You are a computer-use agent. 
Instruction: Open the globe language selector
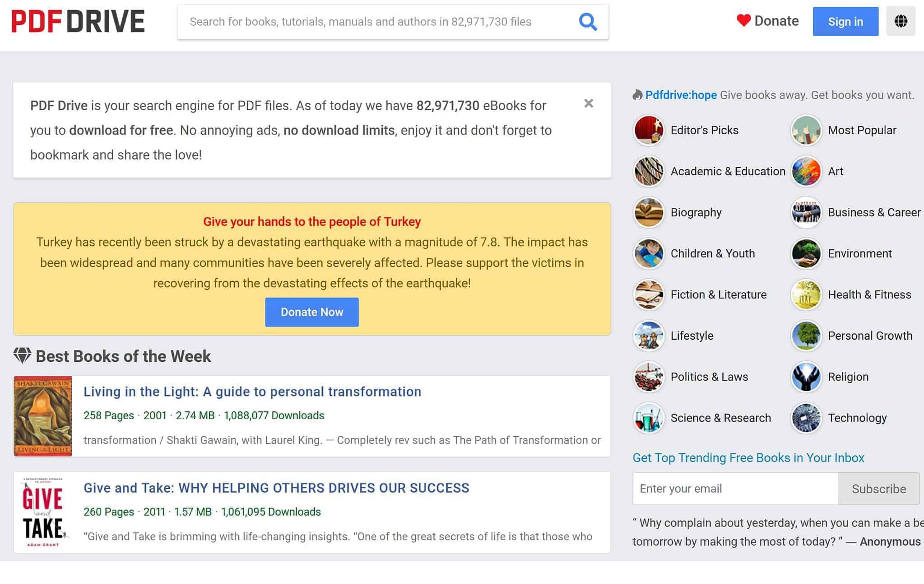coord(900,21)
